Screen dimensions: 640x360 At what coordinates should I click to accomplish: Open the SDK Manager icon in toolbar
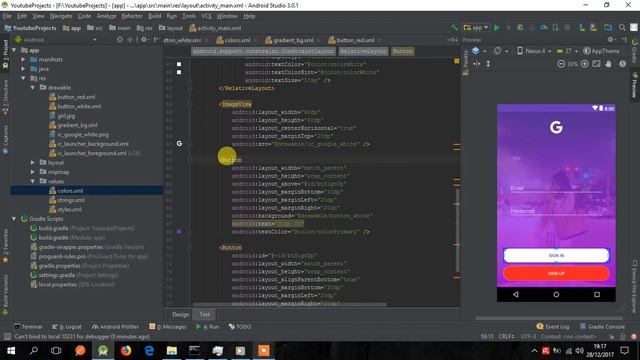point(581,28)
